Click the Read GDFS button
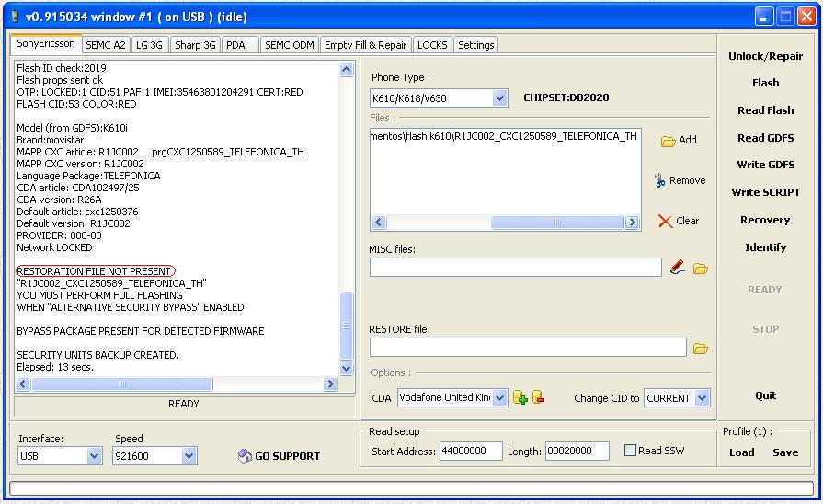The image size is (823, 504). click(x=765, y=138)
